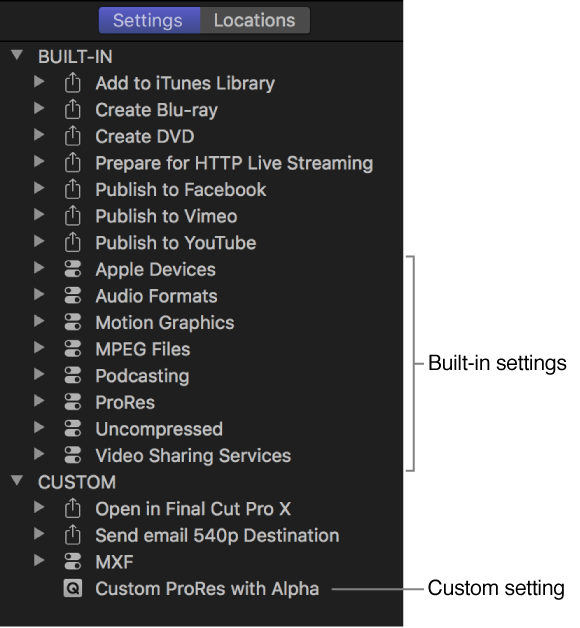Click the settings group icon for Motion Graphics
Screen dimensions: 580x628
coord(73,322)
